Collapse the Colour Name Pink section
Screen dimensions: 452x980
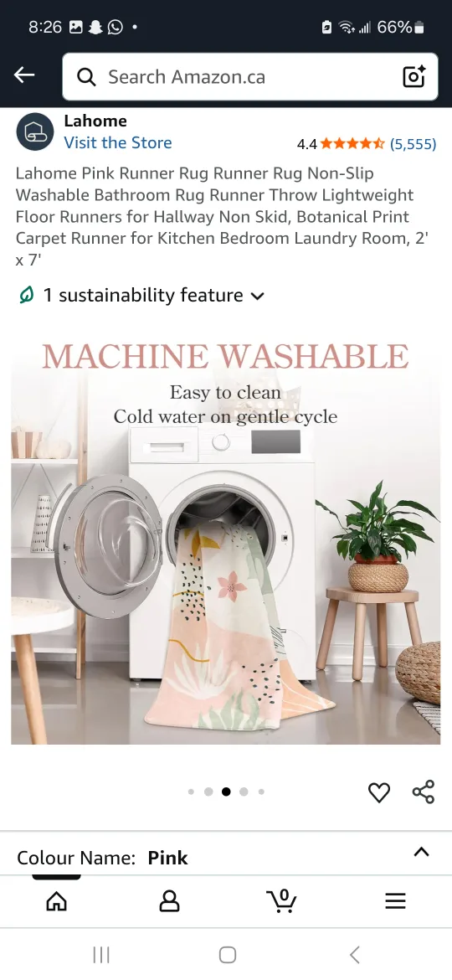421,852
